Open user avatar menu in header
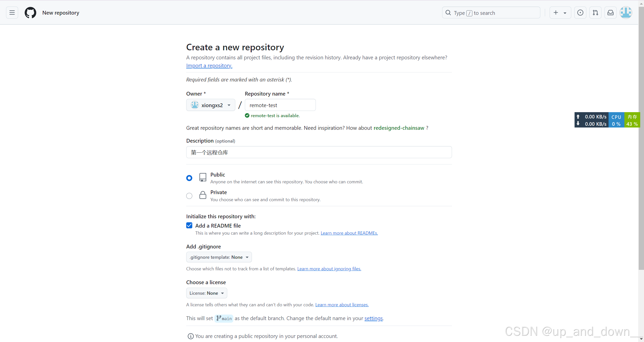The width and height of the screenshot is (644, 342). pos(626,13)
